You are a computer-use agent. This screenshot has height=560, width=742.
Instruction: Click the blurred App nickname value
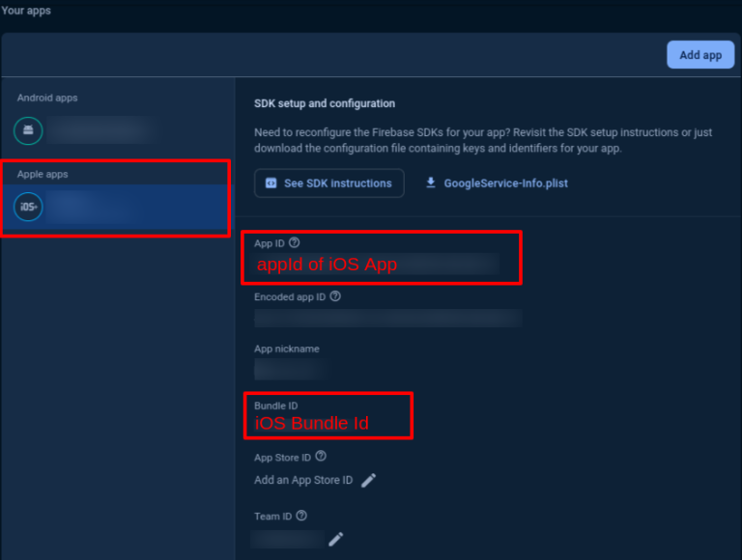[x=291, y=369]
